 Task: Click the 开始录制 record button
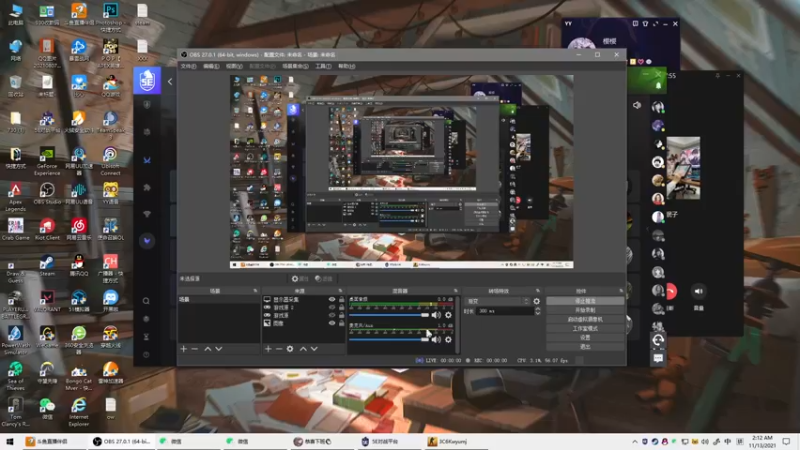click(585, 310)
